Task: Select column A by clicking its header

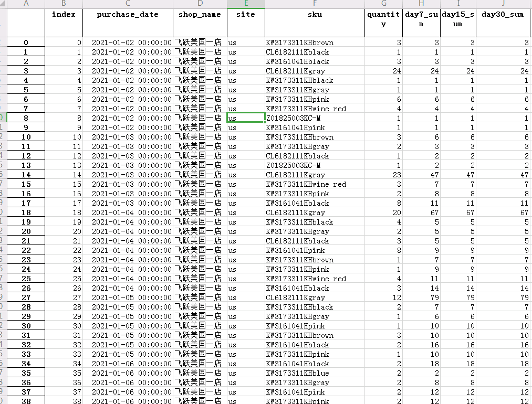Action: point(25,4)
